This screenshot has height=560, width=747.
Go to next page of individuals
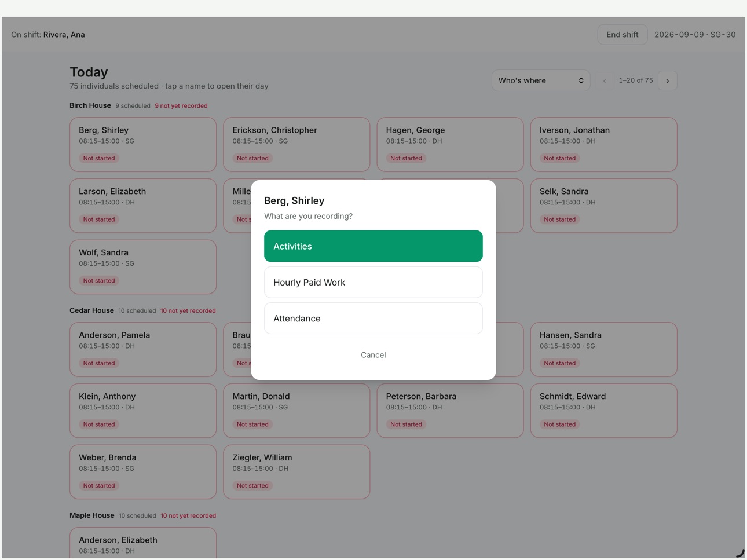pos(667,80)
